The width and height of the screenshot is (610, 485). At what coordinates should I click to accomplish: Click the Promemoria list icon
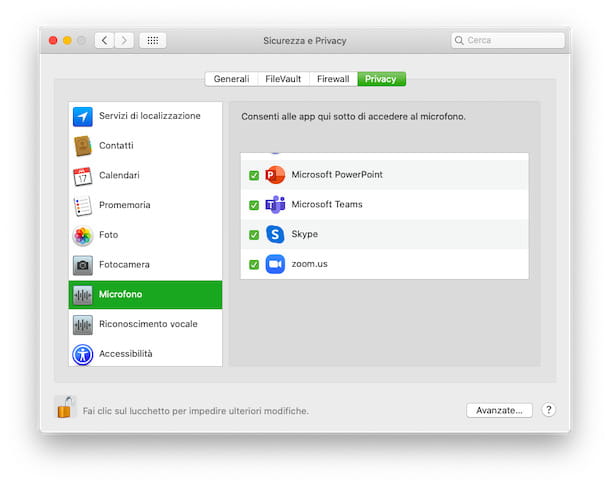[82, 206]
